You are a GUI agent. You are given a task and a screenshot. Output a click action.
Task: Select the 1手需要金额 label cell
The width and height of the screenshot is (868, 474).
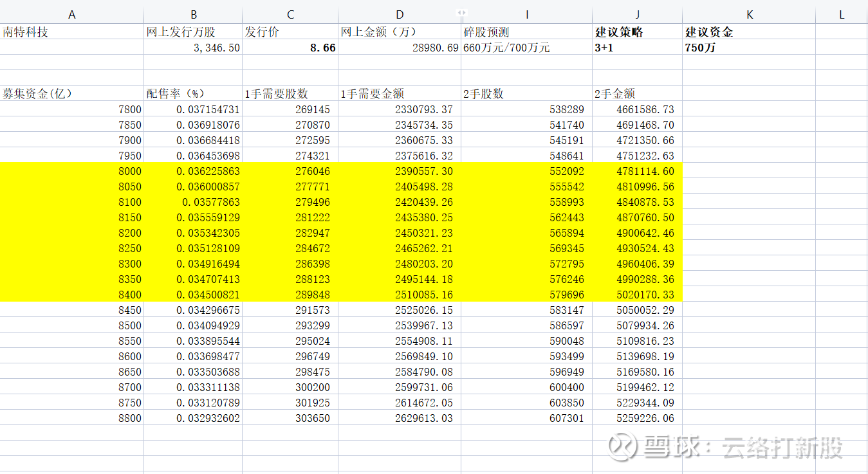[400, 93]
